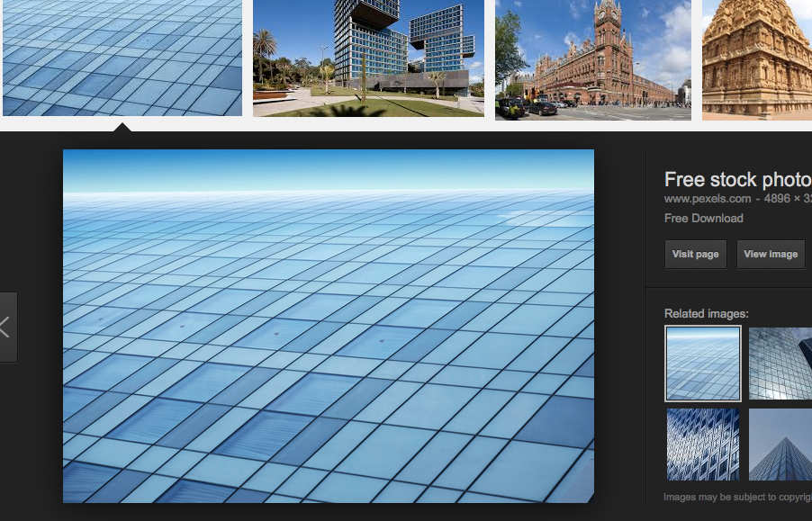
Task: Select the highlighted first related image
Action: tap(703, 363)
